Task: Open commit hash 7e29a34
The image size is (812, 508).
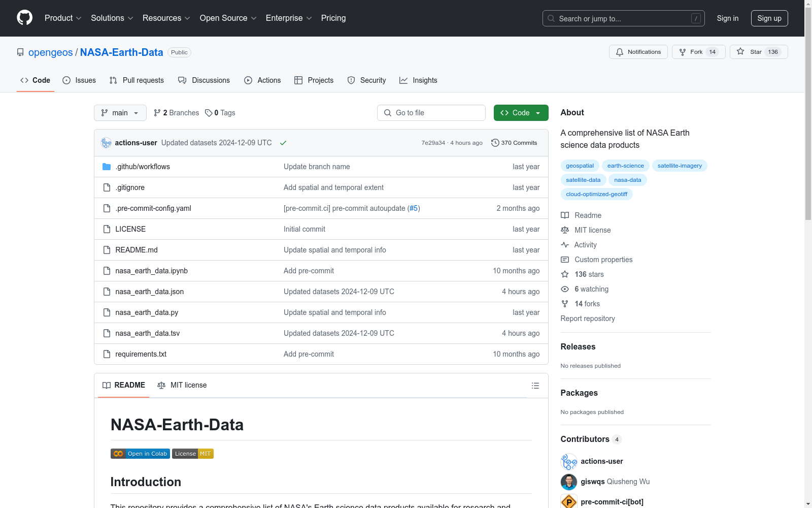Action: coord(433,143)
